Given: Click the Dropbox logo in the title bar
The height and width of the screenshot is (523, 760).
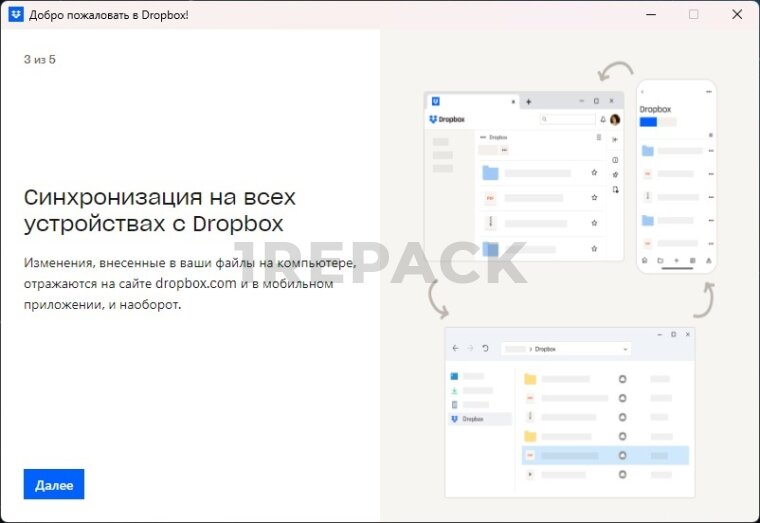Looking at the screenshot, I should [16, 15].
